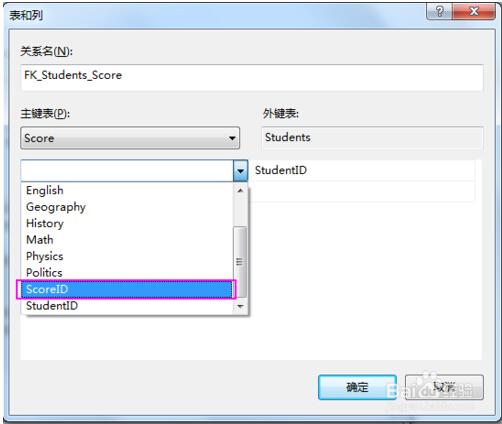Choose History in the dropdown list

click(x=127, y=223)
